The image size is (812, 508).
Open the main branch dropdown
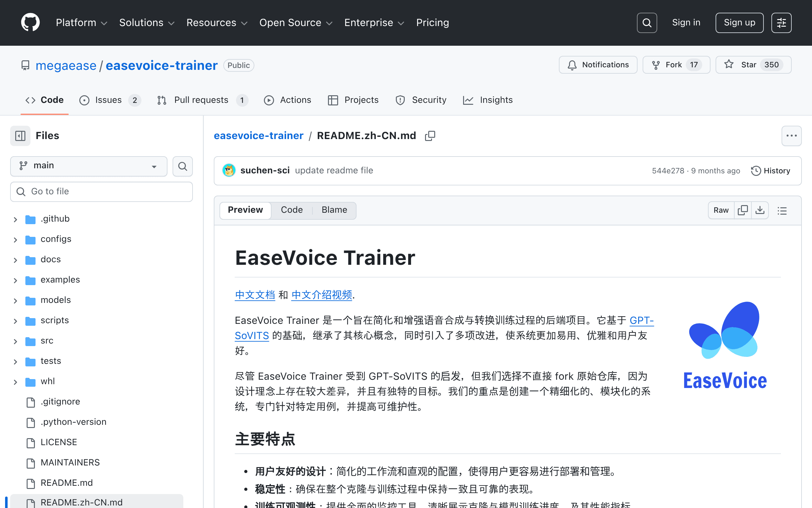tap(88, 166)
